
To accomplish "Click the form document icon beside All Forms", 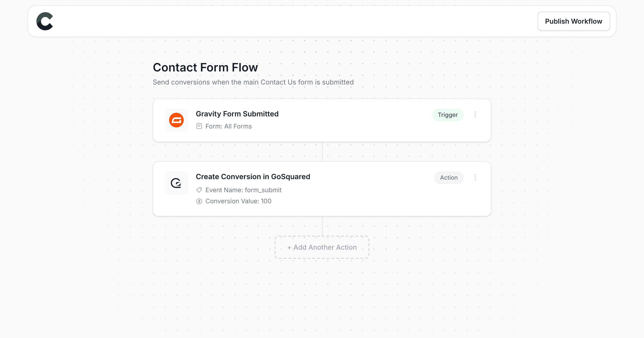I will 199,126.
